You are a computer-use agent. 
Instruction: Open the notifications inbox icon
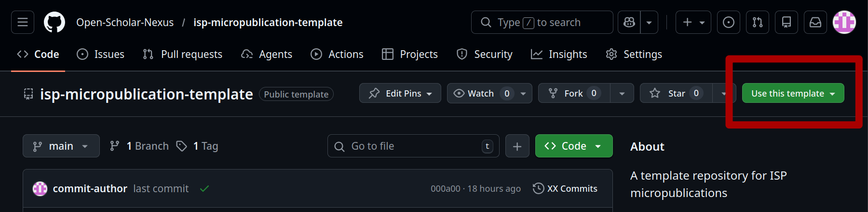[x=815, y=22]
